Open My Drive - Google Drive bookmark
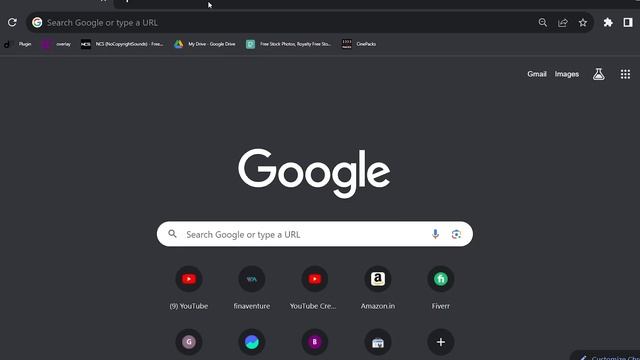Screen dimensions: 640x360 point(205,44)
